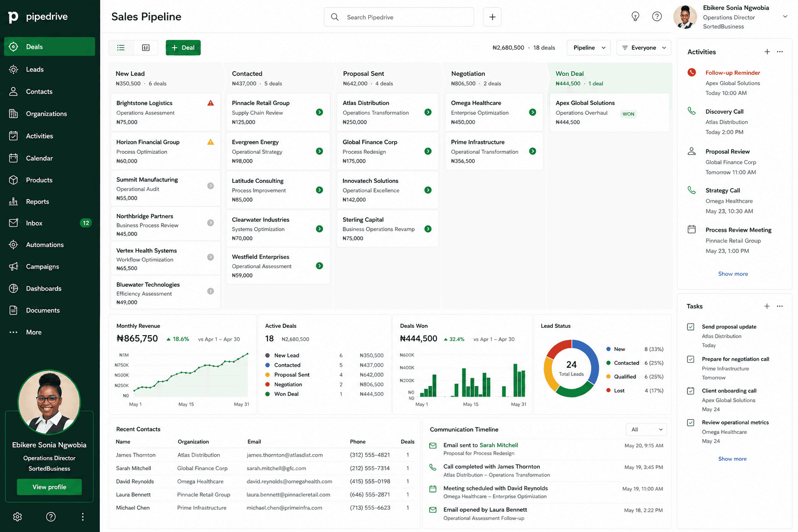This screenshot has width=798, height=532.
Task: Click james.thornton@atlasdist.com email
Action: 285,455
